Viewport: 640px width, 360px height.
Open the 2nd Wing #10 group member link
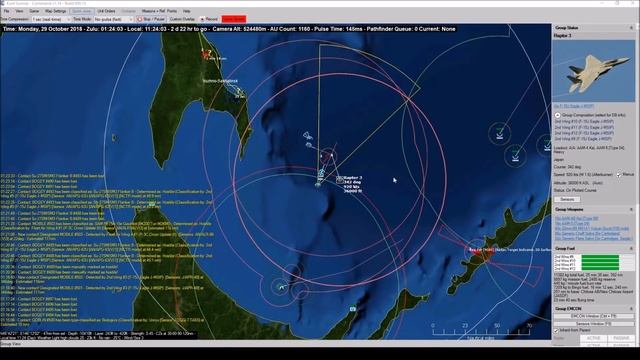pyautogui.click(x=584, y=122)
